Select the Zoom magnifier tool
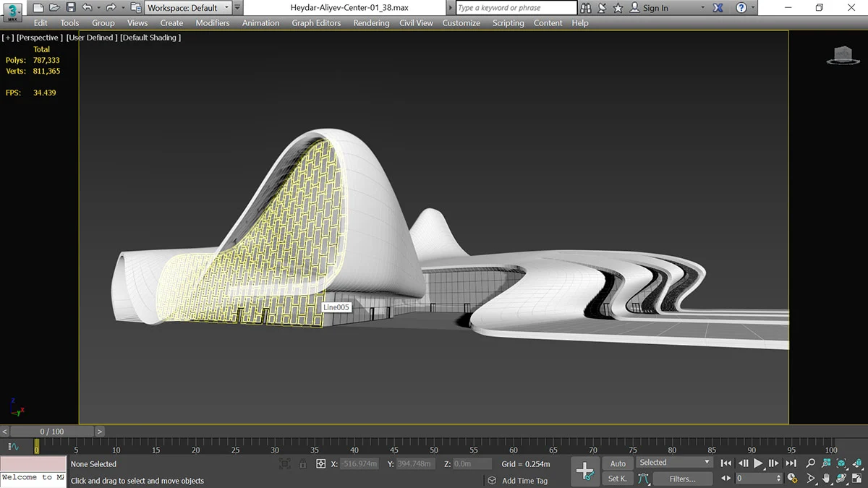Screen dimensions: 868x488 pyautogui.click(x=810, y=463)
